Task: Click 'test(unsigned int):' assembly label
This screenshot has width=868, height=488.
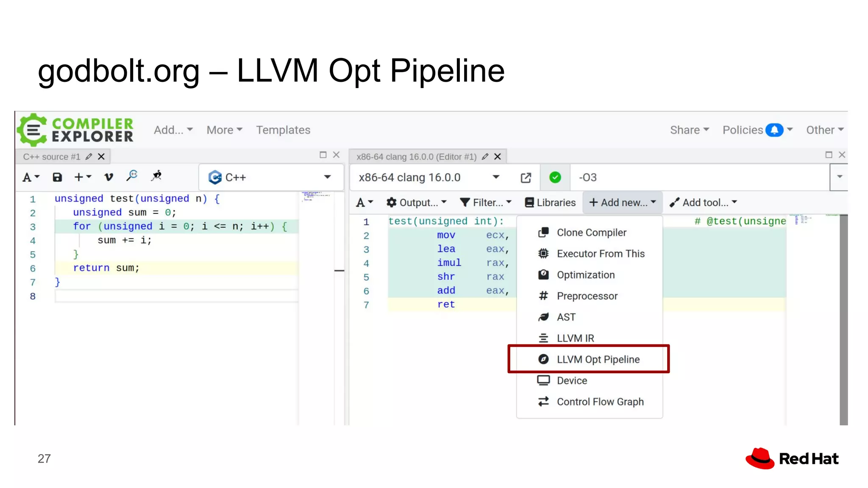Action: [x=446, y=221]
